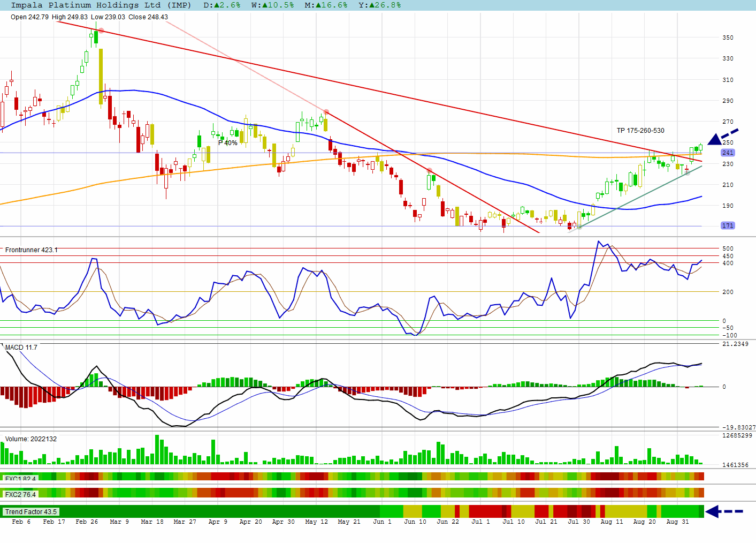Image resolution: width=756 pixels, height=543 pixels.
Task: Click the Aug 31 date axis label
Action: pyautogui.click(x=677, y=522)
